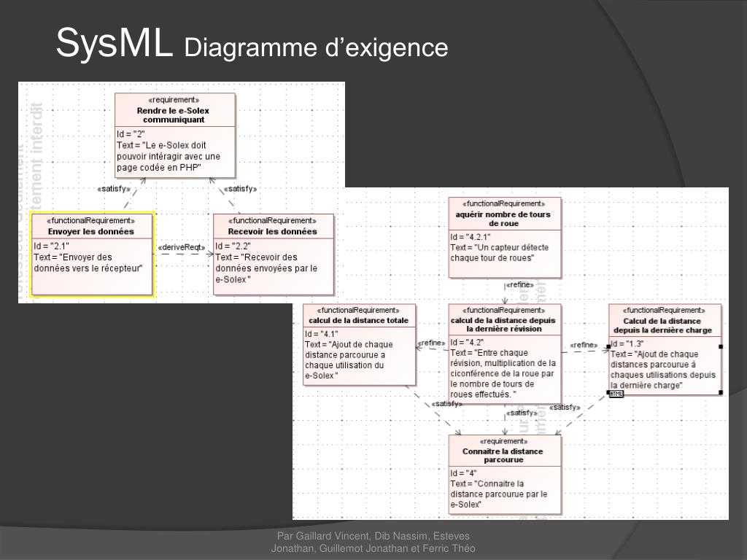Click the Id = "4.2.1" value
The width and height of the screenshot is (747, 560).
click(471, 237)
